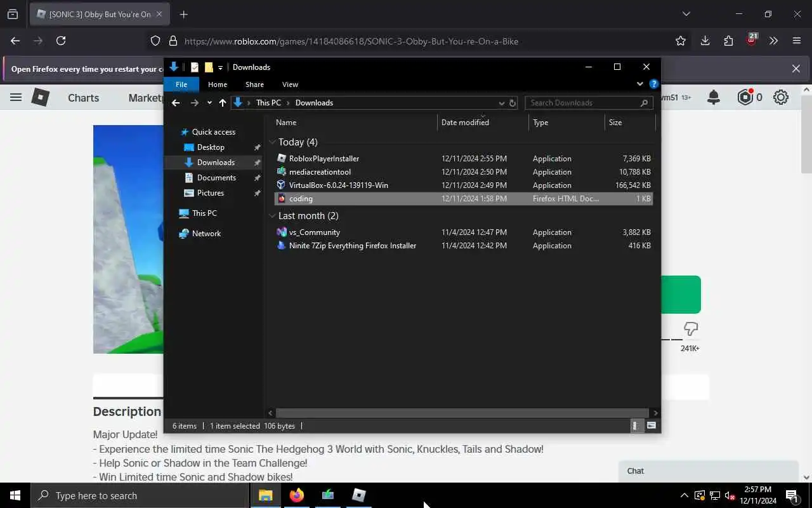Open the Roblox hamburger navigation menu

tap(16, 97)
